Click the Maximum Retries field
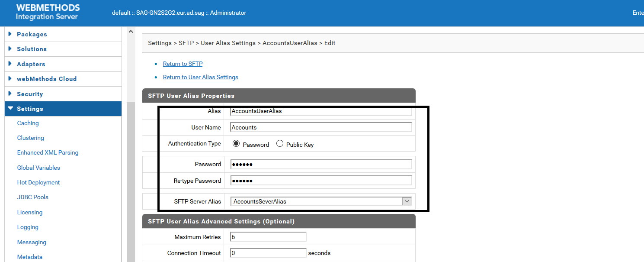Image resolution: width=644 pixels, height=262 pixels. tap(268, 237)
